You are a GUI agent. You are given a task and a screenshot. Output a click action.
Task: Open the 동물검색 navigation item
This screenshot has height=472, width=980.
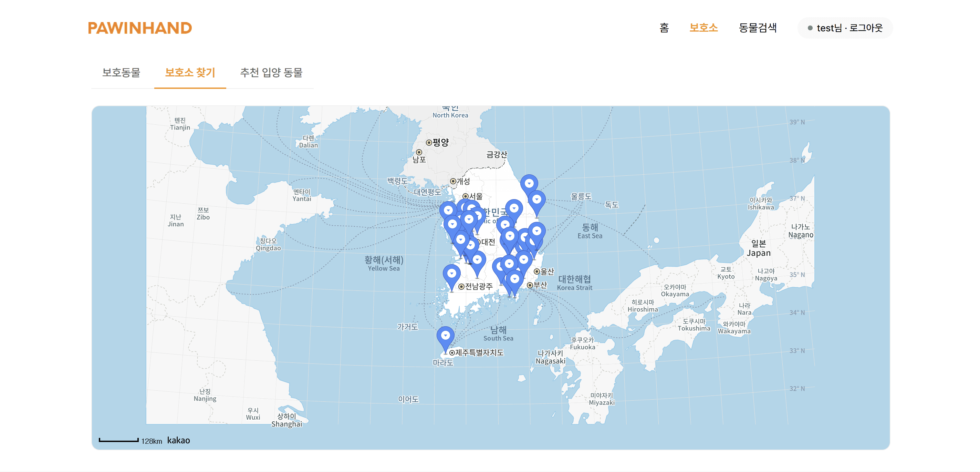tap(758, 28)
